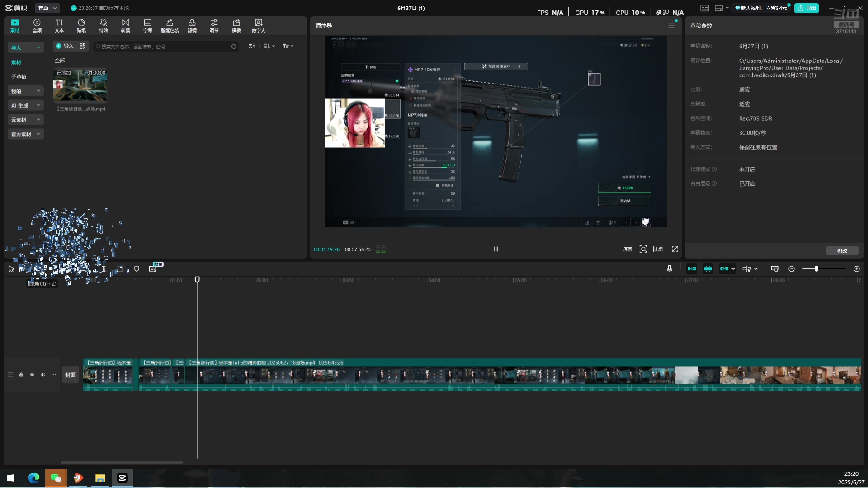This screenshot has width=868, height=488.
Task: Toggle auto snapping
Action: click(708, 269)
